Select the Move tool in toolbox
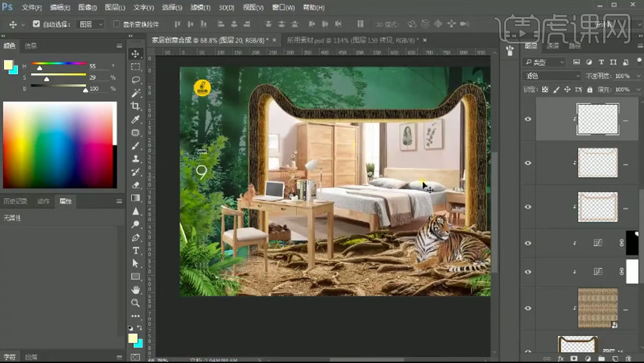The height and width of the screenshot is (363, 644). click(x=135, y=53)
